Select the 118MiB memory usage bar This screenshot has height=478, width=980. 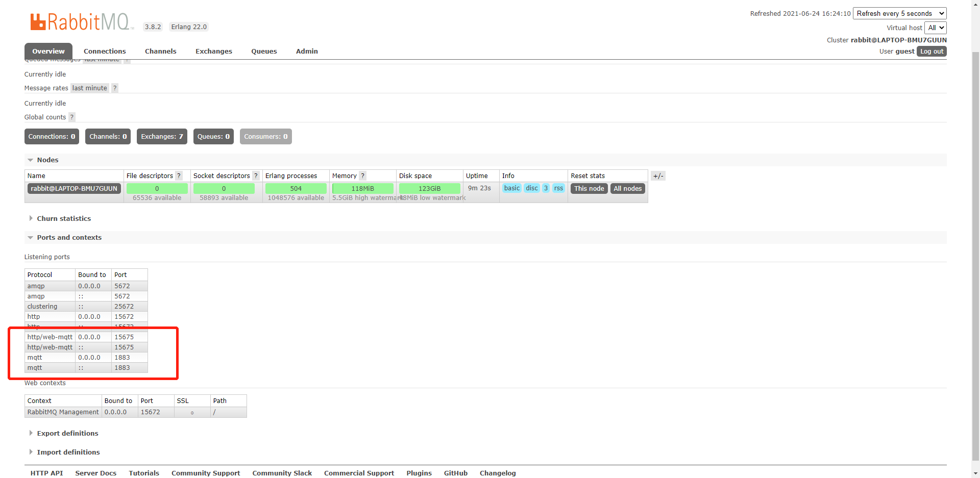tap(362, 189)
